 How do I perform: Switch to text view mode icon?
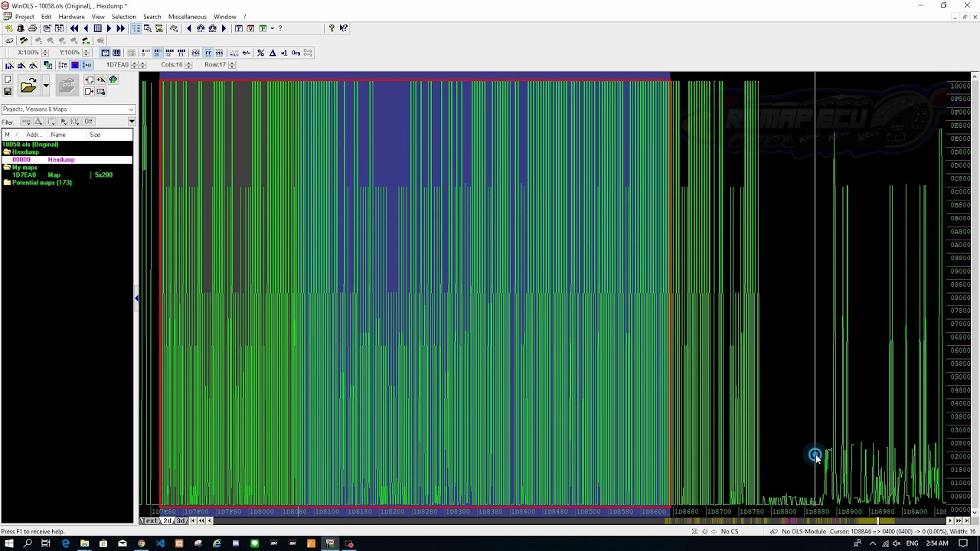[x=136, y=28]
